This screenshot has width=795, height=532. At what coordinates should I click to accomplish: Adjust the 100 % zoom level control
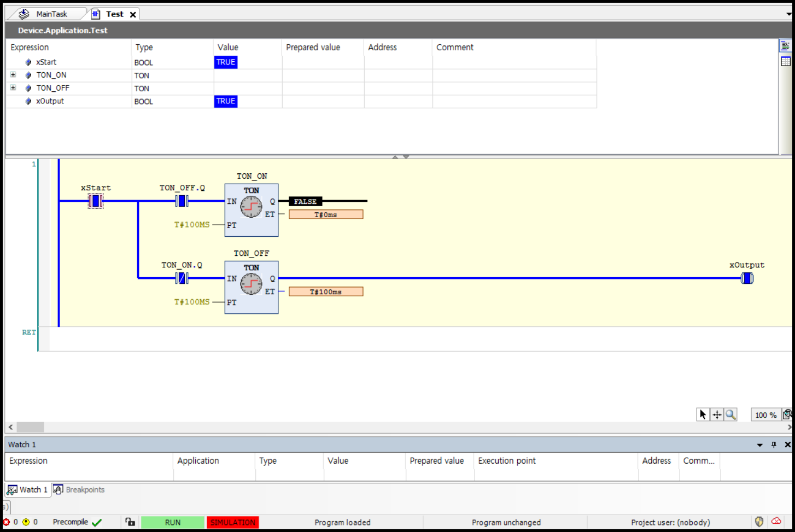click(765, 414)
